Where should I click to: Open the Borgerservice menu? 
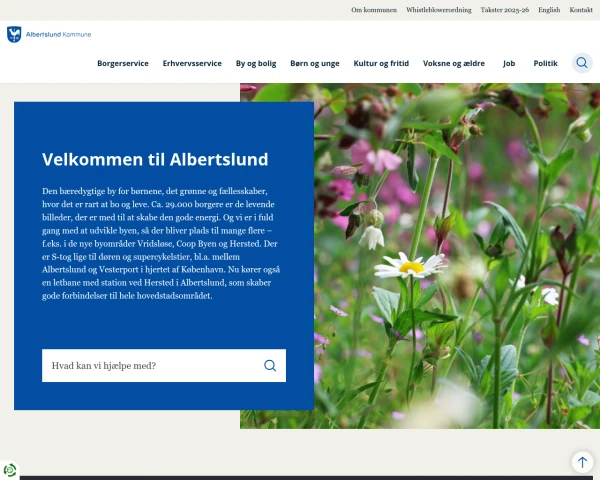pos(123,64)
